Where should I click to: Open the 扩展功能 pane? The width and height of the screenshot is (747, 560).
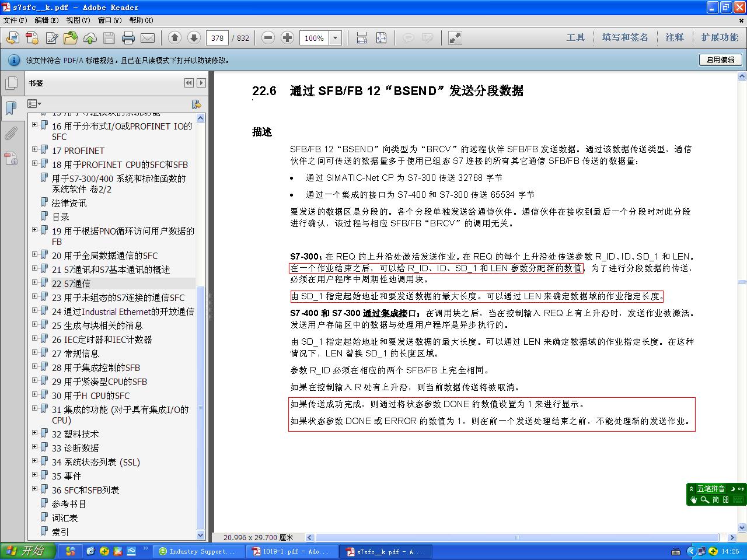[x=720, y=37]
